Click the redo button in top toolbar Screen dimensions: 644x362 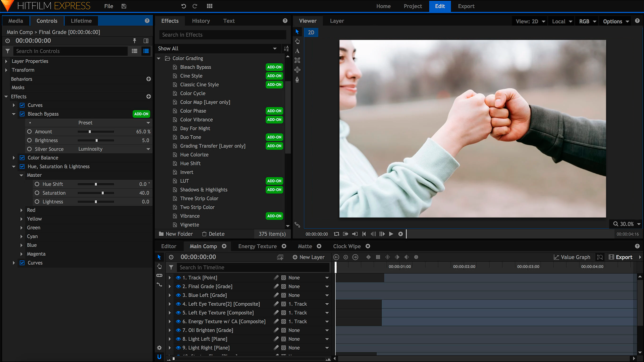195,6
